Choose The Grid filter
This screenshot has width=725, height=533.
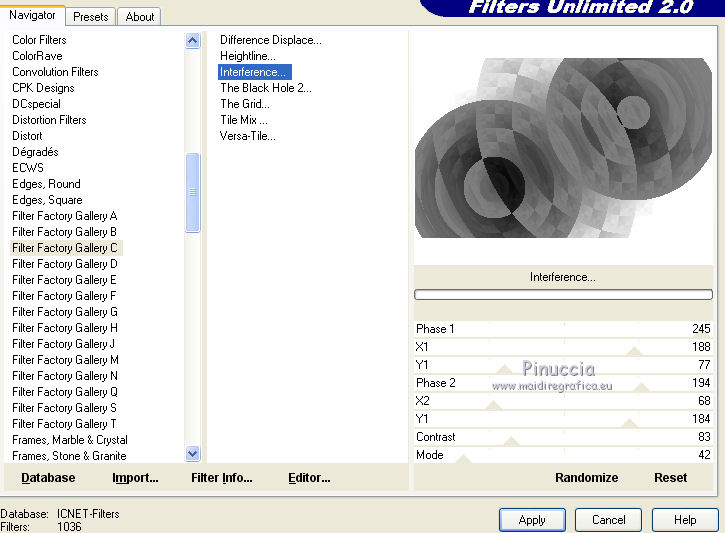point(245,104)
